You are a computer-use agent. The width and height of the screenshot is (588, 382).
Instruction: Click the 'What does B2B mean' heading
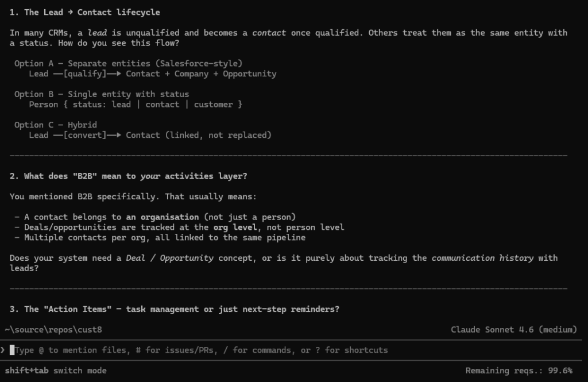click(129, 176)
